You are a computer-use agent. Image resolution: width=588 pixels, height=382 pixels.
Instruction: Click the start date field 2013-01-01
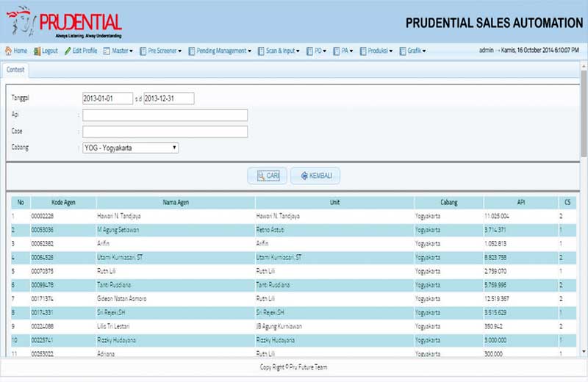click(x=107, y=98)
